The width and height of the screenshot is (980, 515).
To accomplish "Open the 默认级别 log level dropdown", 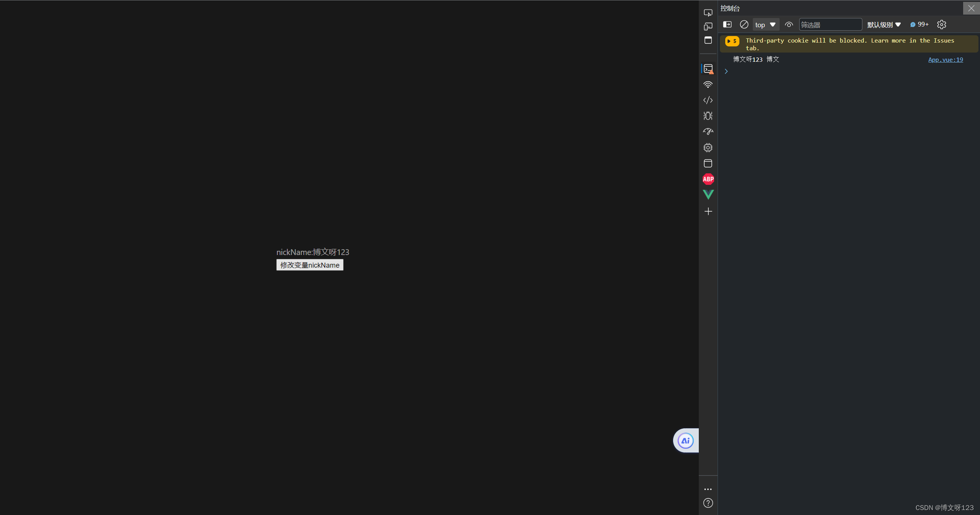I will pyautogui.click(x=884, y=25).
